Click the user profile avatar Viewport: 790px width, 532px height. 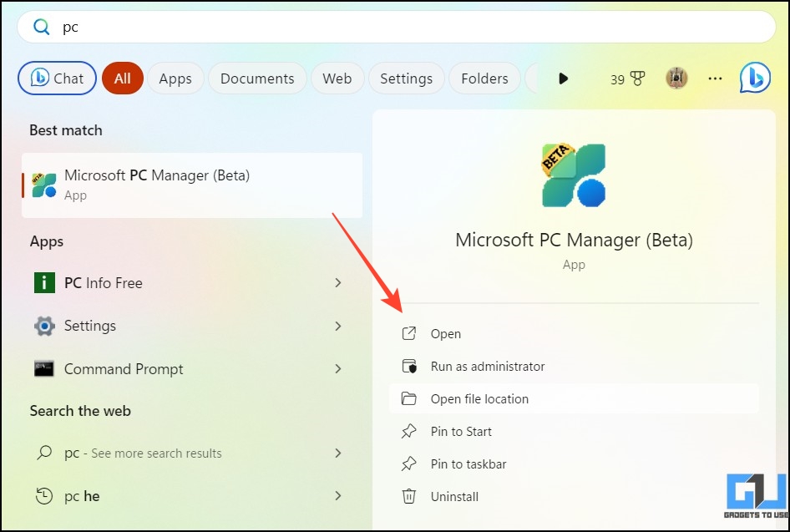point(676,79)
